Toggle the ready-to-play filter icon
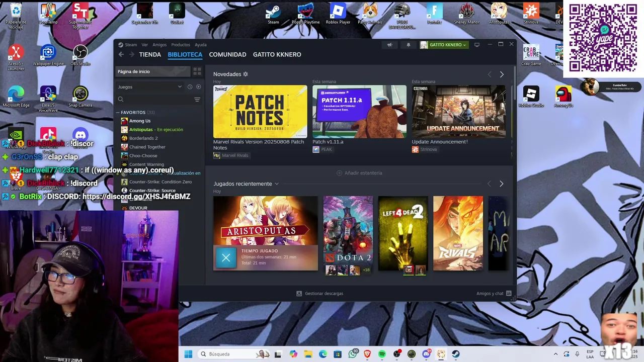Image resolution: width=644 pixels, height=362 pixels. [198, 87]
